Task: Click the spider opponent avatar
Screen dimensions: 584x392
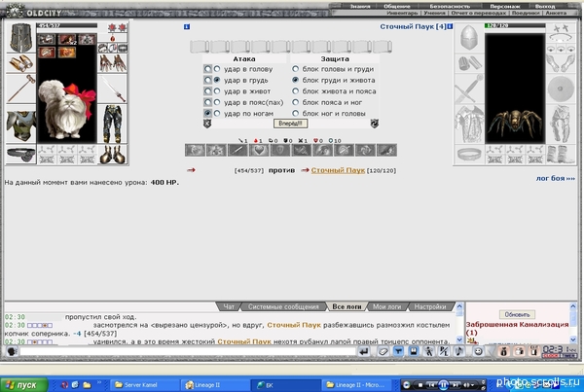Action: (x=515, y=123)
